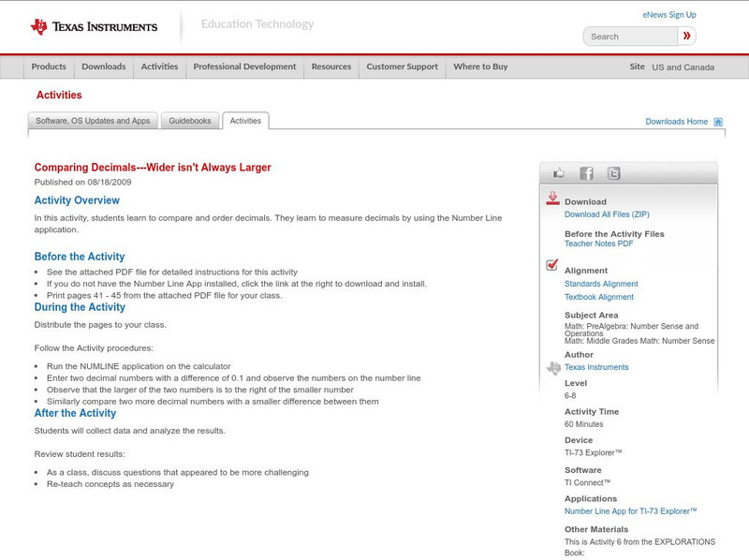The height and width of the screenshot is (560, 749).
Task: Share on Facebook icon
Action: click(586, 173)
